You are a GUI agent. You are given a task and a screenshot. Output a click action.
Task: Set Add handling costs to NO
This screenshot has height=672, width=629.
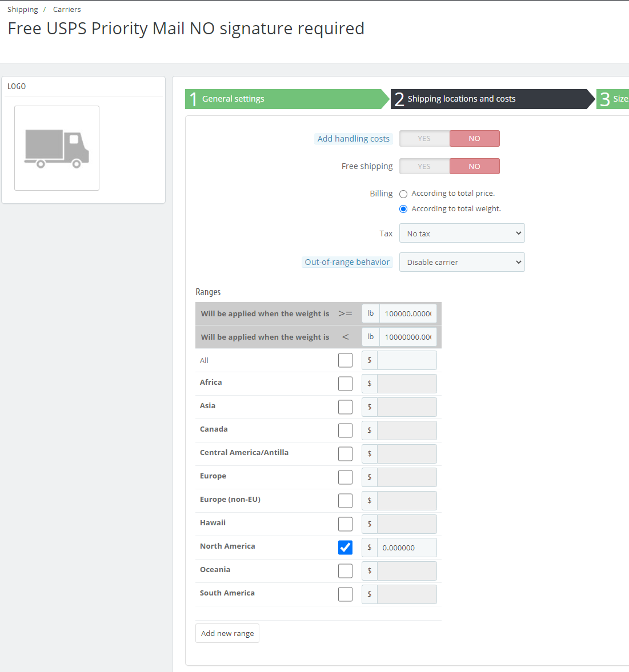pyautogui.click(x=475, y=138)
